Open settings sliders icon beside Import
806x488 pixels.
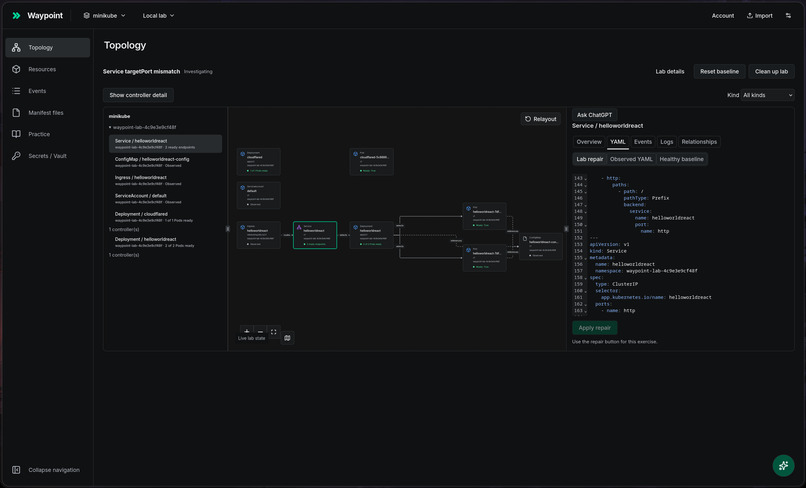click(x=788, y=15)
